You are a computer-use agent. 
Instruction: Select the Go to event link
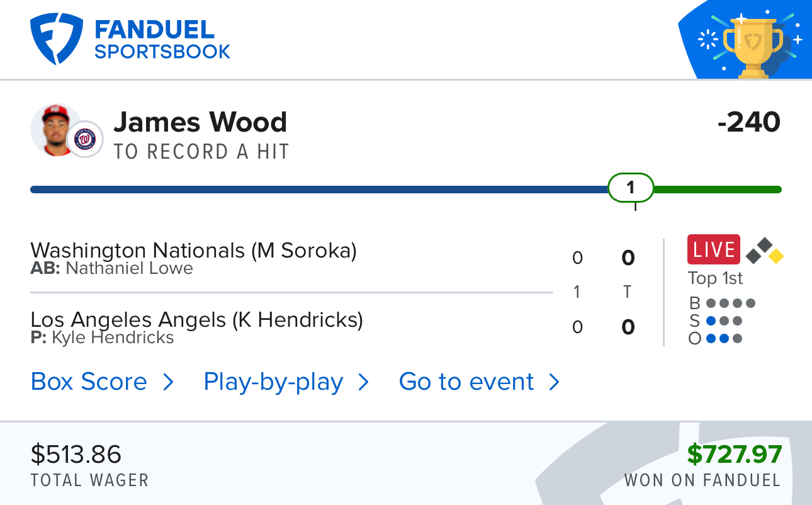pos(466,382)
